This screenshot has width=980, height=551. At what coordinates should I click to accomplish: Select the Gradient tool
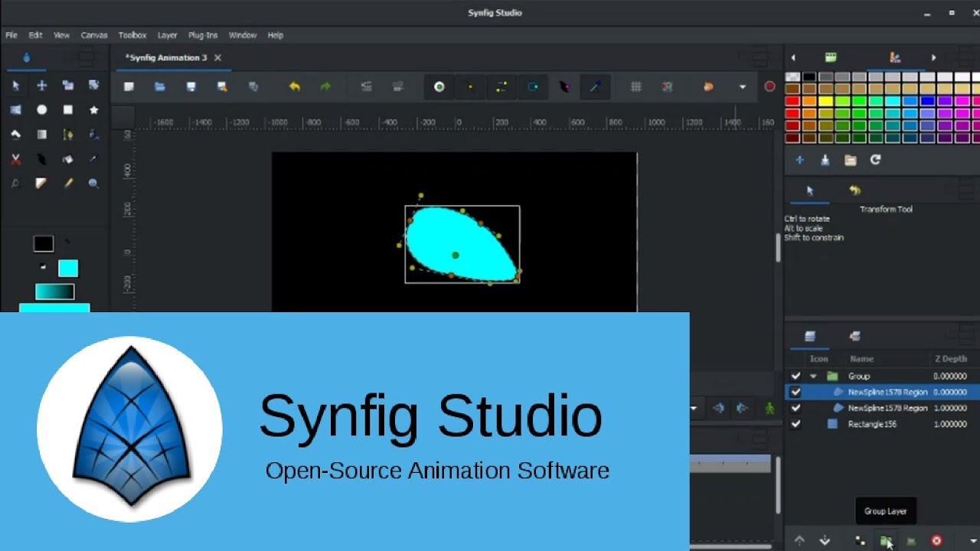click(42, 135)
